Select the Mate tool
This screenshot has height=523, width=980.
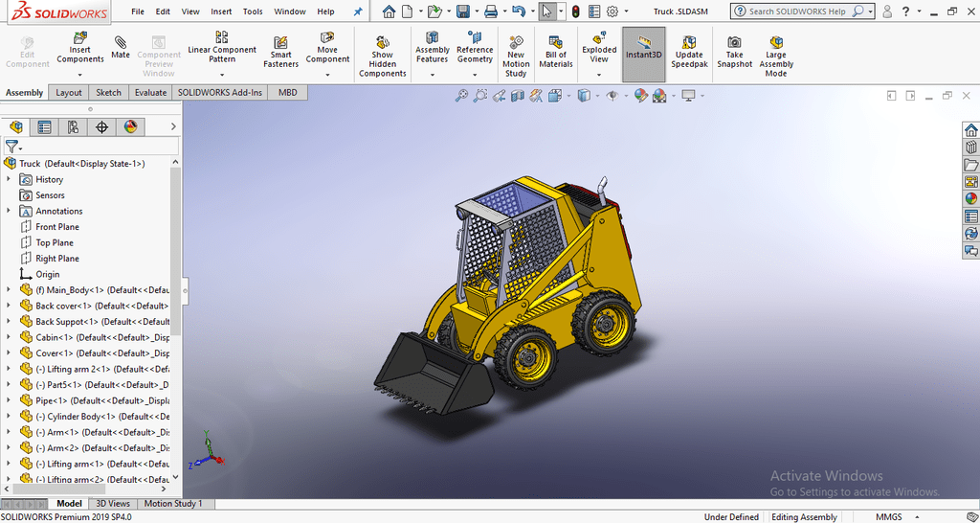point(120,48)
